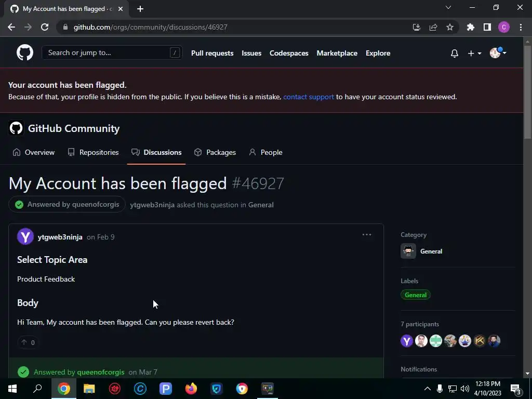Viewport: 532px width, 399px height.
Task: Switch to the Packages tab
Action: [215, 152]
